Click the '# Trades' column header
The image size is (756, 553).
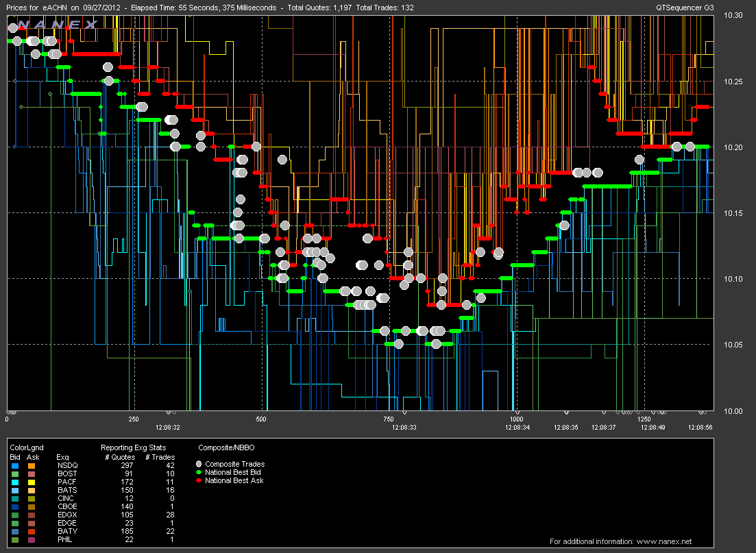tap(160, 457)
